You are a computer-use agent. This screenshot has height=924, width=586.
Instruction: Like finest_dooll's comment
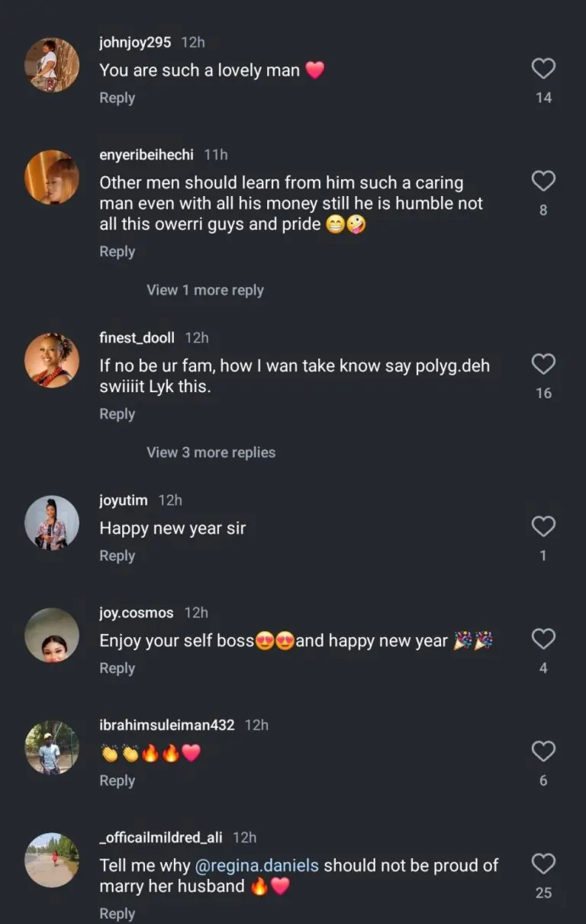pos(543,365)
